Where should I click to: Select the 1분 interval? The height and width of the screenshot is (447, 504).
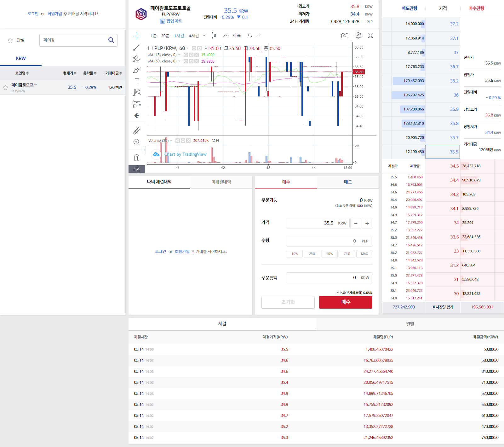153,36
